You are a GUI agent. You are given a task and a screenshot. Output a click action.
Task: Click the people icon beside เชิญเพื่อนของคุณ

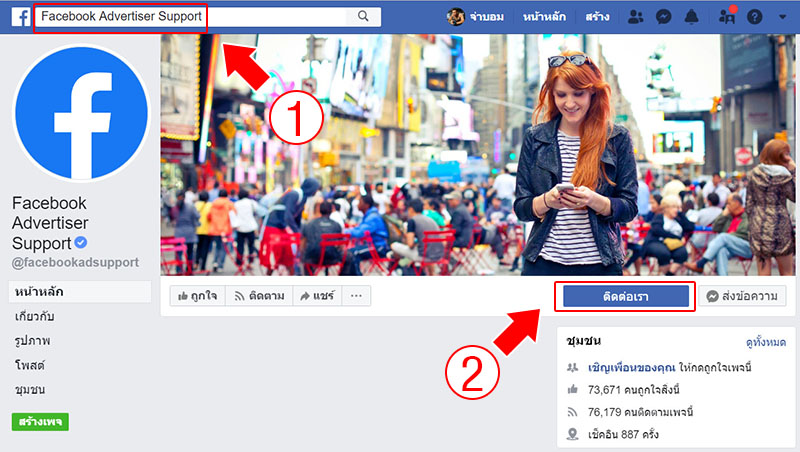coord(572,367)
